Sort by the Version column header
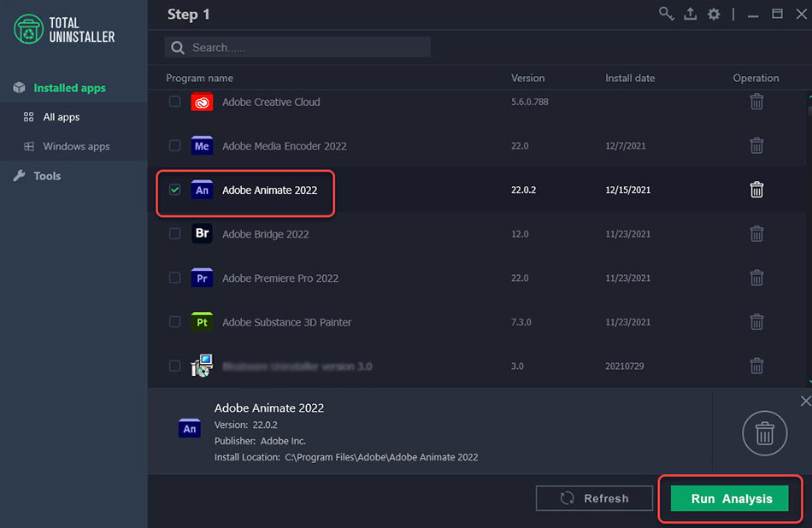 tap(527, 78)
